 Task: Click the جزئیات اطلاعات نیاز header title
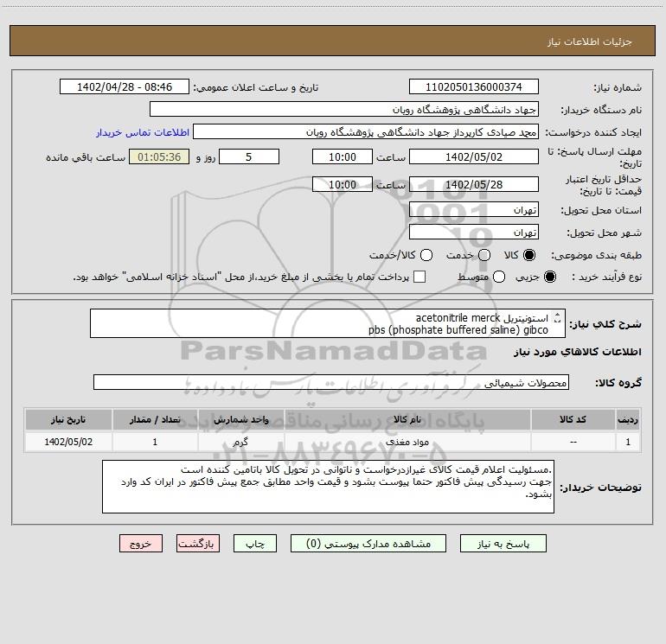coord(590,41)
